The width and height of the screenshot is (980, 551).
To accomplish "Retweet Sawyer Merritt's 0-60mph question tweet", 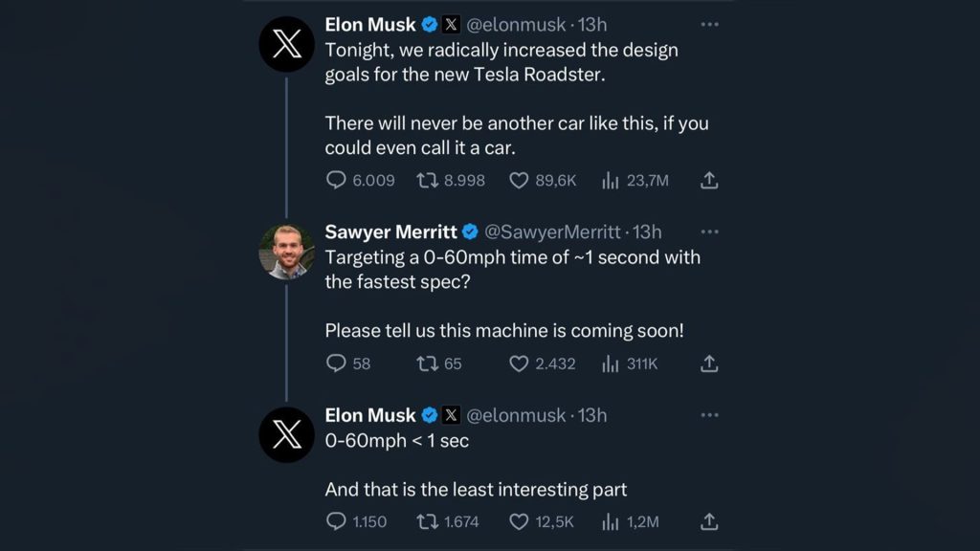I will 428,364.
